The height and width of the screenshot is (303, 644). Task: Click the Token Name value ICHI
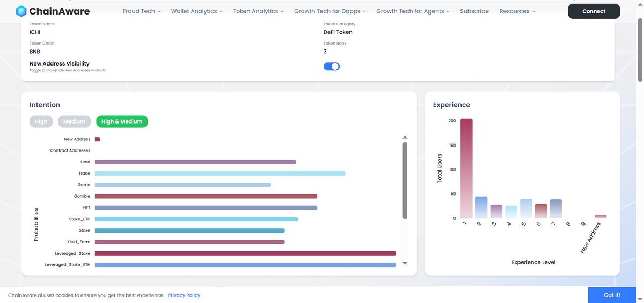35,32
